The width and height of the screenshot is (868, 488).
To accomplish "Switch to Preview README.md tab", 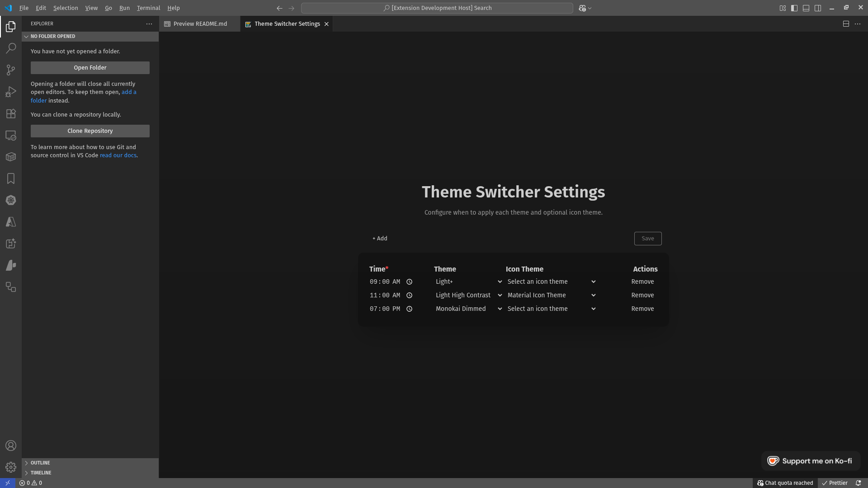I will pyautogui.click(x=200, y=24).
